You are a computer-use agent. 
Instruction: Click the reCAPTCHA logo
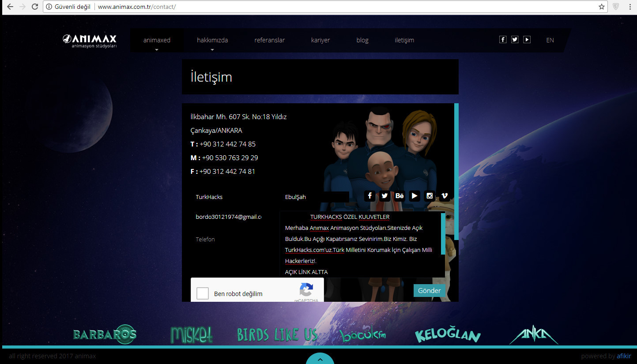pyautogui.click(x=306, y=290)
